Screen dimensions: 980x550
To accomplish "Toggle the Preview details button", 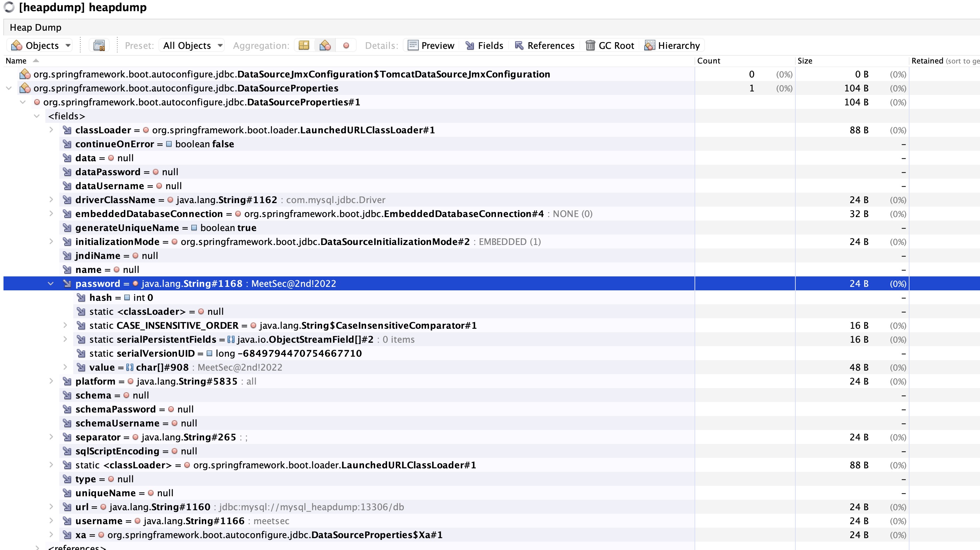I will click(431, 46).
